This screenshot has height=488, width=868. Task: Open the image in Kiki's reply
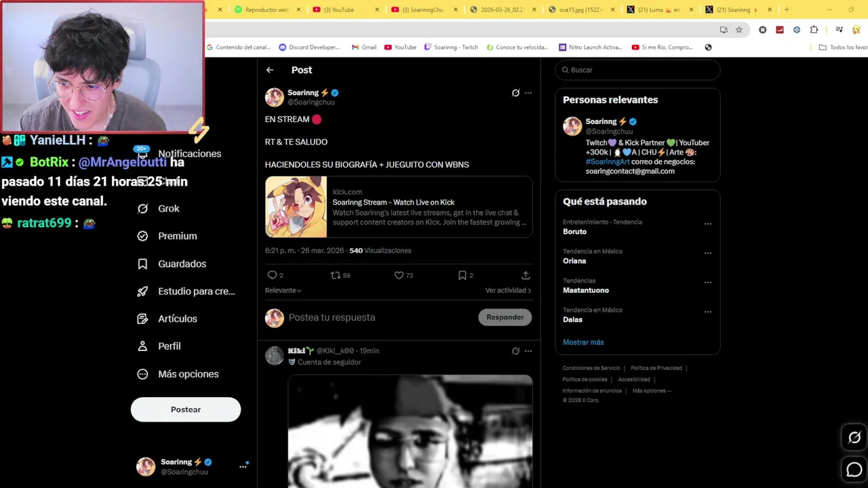[410, 431]
